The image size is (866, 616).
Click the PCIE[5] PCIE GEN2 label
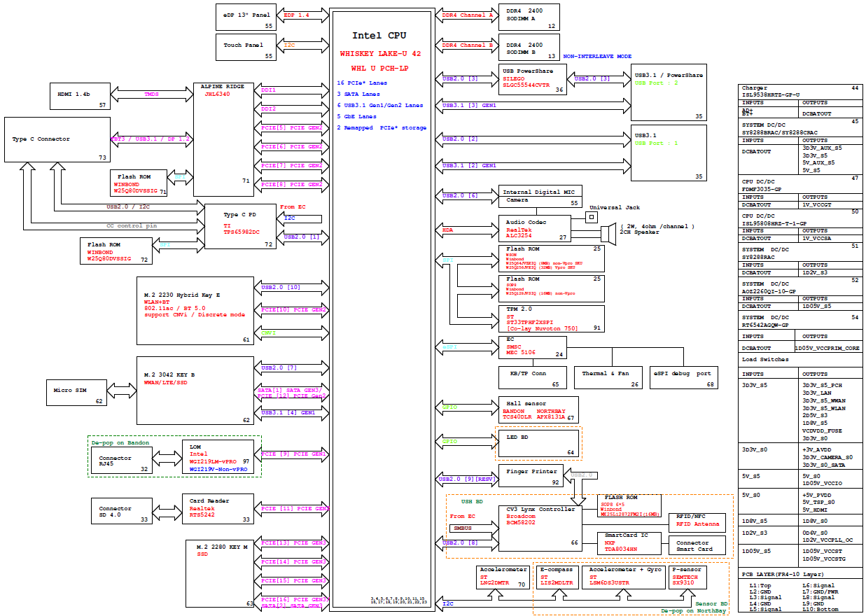coord(292,128)
